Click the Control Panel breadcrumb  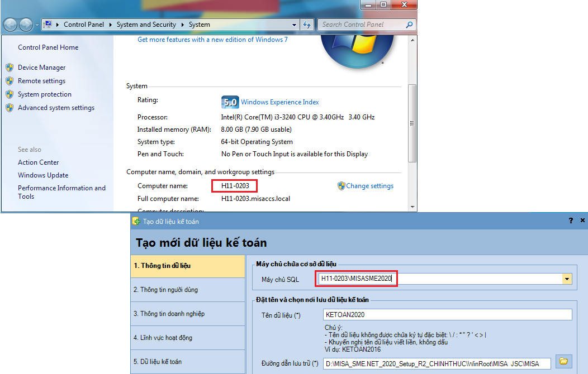point(84,25)
